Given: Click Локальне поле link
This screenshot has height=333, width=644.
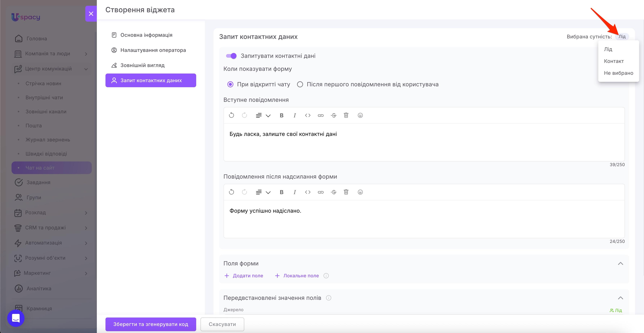Looking at the screenshot, I should [x=297, y=276].
